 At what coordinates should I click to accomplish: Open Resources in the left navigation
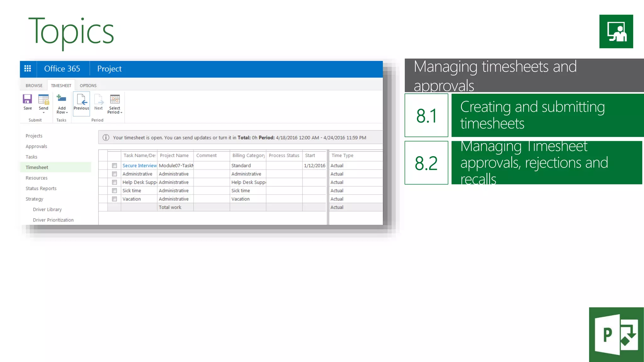36,178
